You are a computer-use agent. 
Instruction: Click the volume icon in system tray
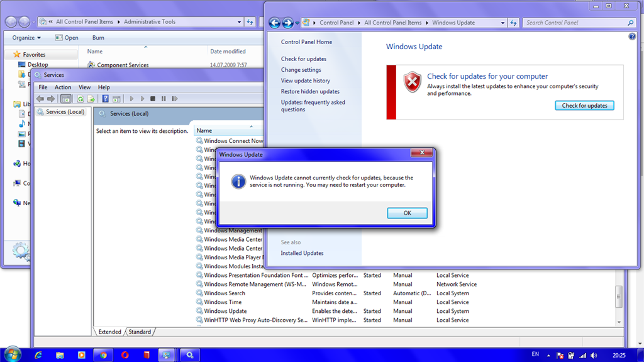tap(594, 356)
